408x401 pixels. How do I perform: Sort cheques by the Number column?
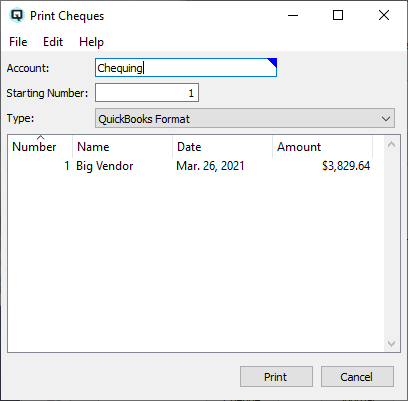pyautogui.click(x=40, y=147)
